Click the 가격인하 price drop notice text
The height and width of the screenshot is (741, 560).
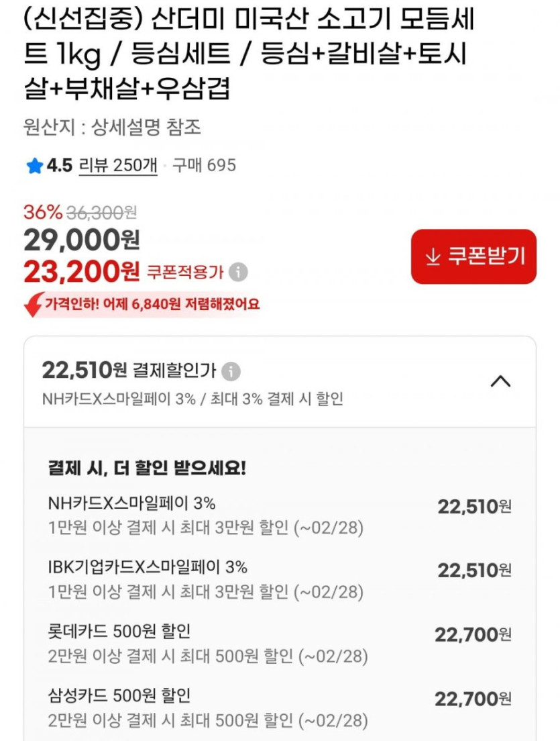point(152,305)
